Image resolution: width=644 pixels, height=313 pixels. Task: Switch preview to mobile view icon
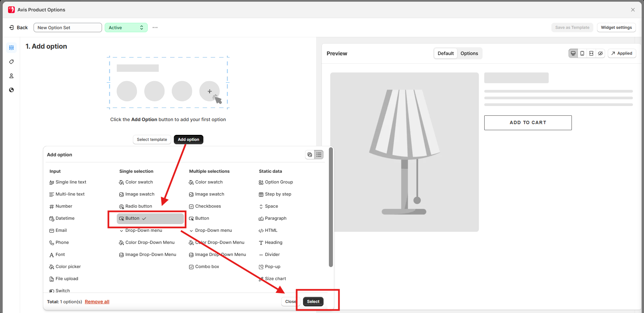[x=582, y=53]
